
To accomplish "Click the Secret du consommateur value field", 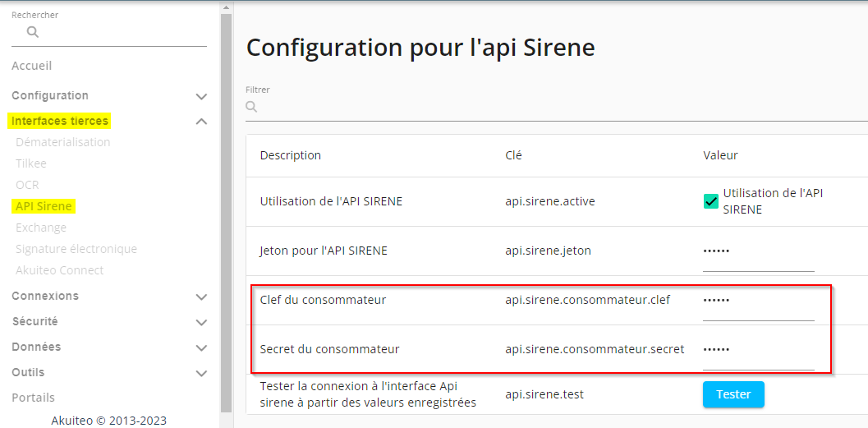I will click(x=758, y=350).
